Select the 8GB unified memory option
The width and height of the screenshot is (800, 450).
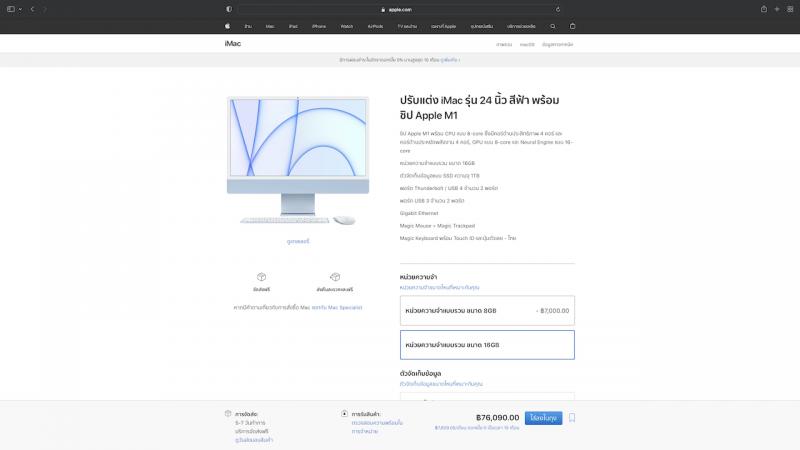point(487,311)
